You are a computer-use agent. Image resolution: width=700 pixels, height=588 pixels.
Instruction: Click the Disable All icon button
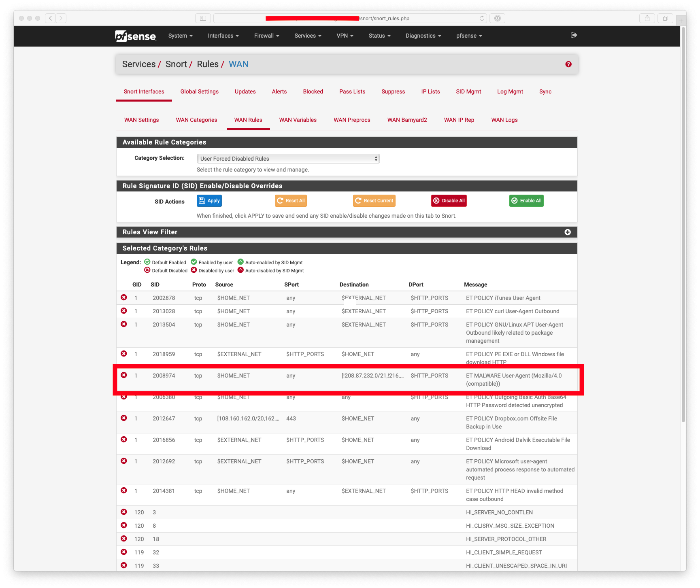click(436, 200)
